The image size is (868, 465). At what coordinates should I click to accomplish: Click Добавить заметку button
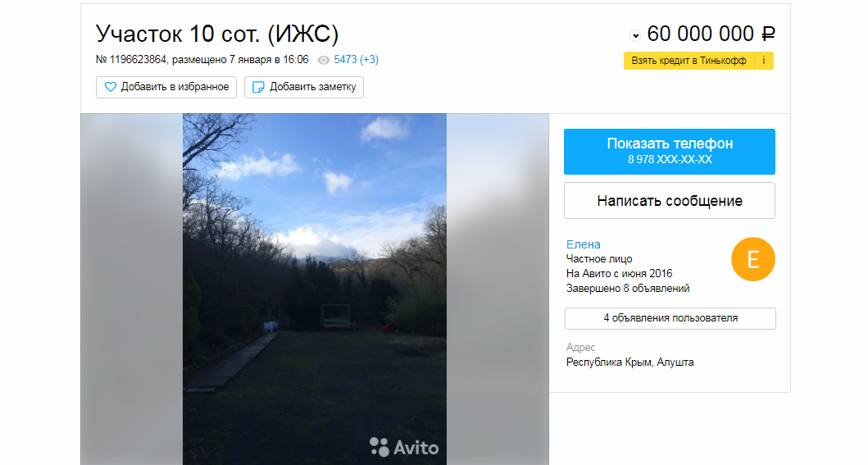pos(304,87)
